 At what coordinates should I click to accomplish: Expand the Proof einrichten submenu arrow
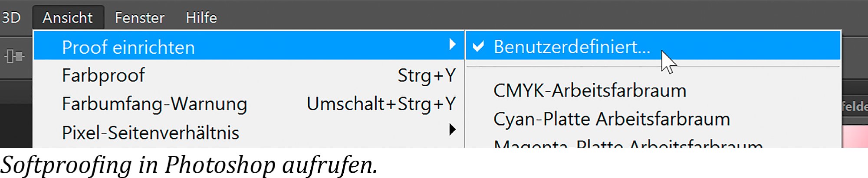[x=452, y=44]
